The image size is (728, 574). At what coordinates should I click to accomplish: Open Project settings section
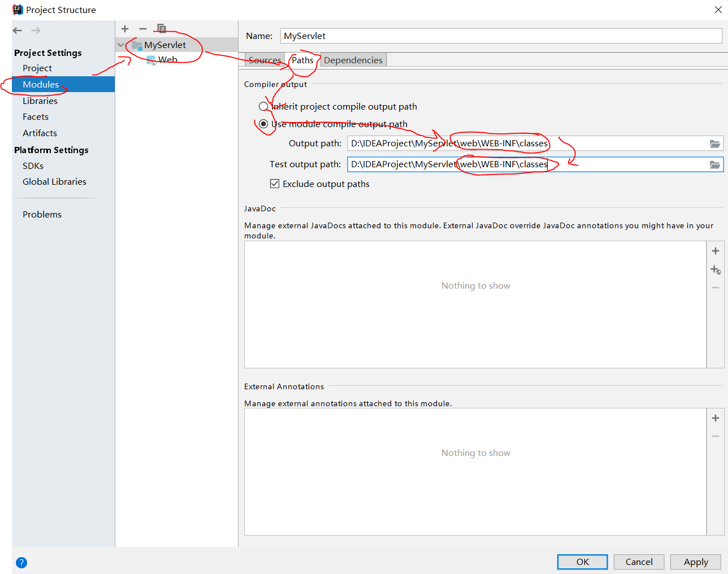click(x=37, y=68)
